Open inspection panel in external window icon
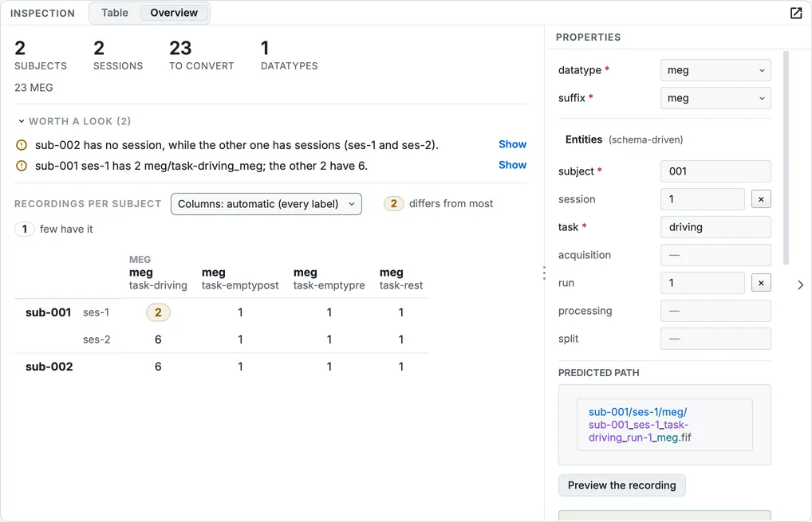This screenshot has height=522, width=812. [x=796, y=13]
